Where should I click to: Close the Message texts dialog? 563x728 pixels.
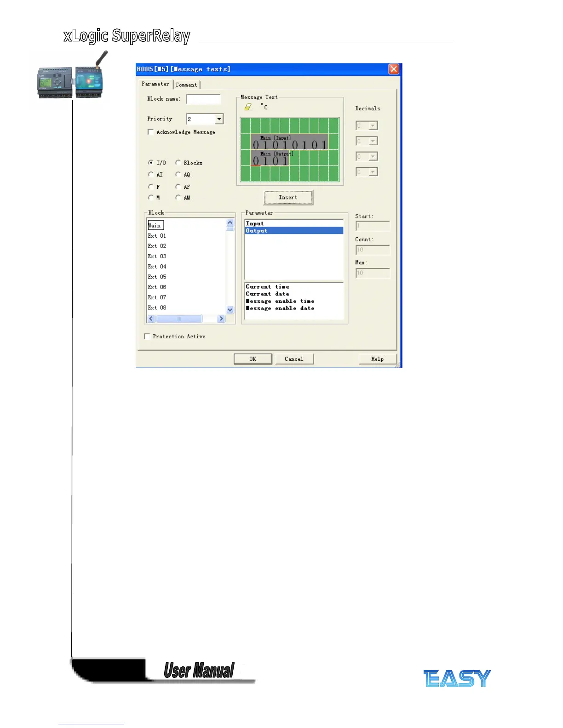[394, 69]
